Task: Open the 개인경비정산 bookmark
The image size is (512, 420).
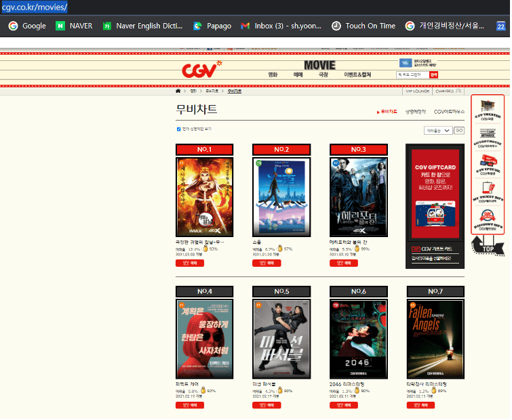Action: coord(445,26)
